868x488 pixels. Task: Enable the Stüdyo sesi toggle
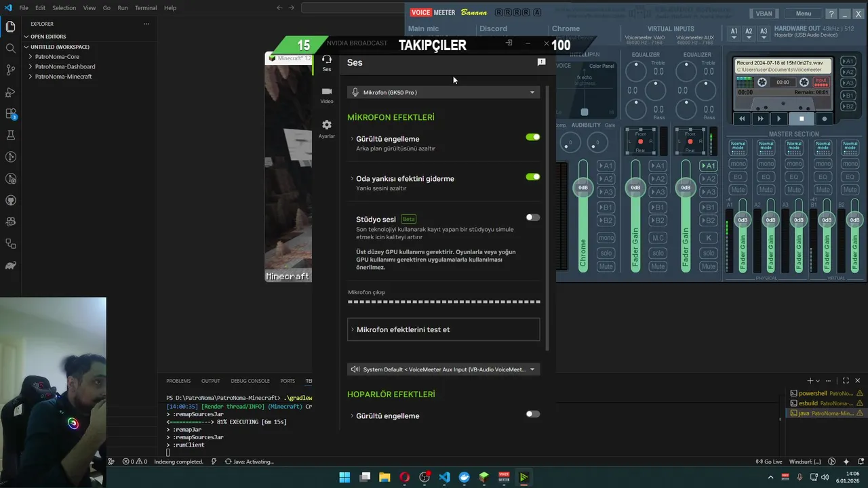533,218
